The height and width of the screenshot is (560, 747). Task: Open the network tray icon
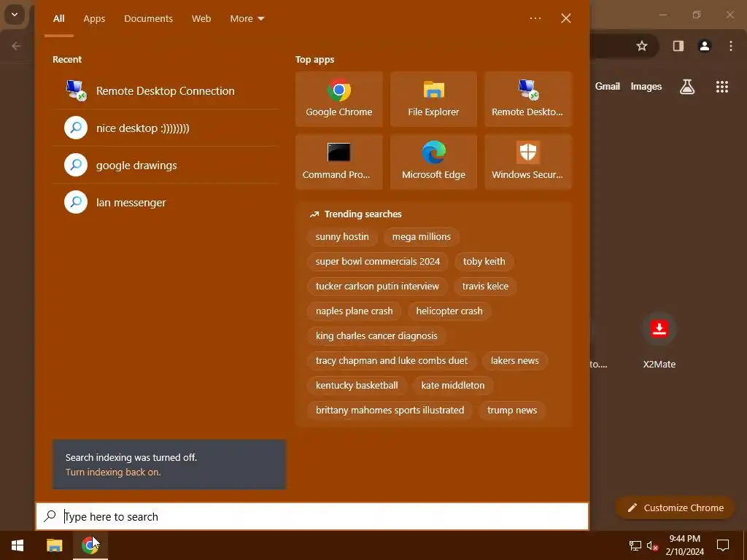(635, 545)
